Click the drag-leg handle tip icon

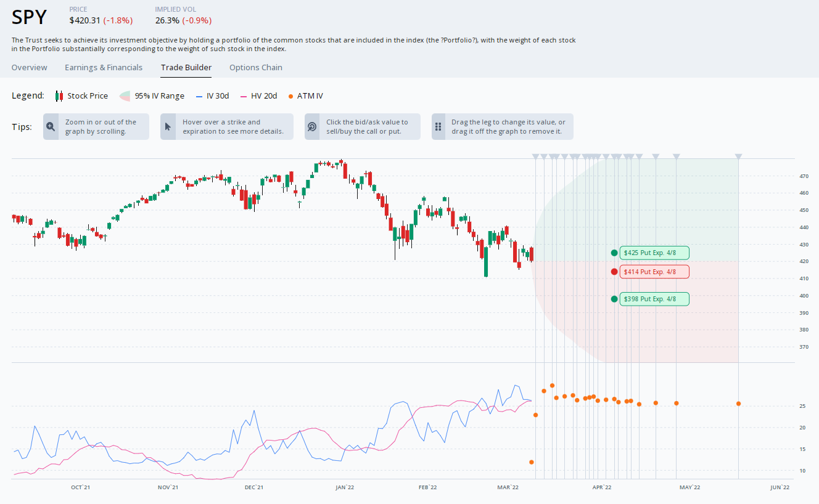pyautogui.click(x=438, y=126)
